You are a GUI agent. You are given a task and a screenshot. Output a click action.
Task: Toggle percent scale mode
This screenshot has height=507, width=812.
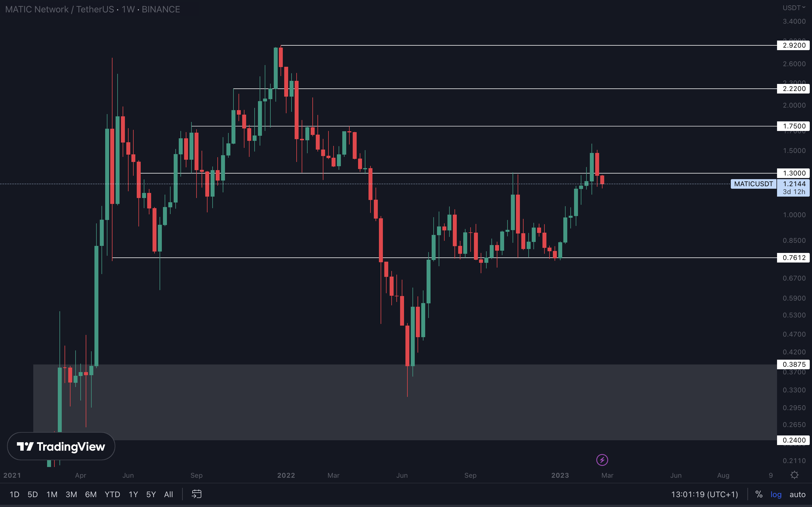[759, 494]
